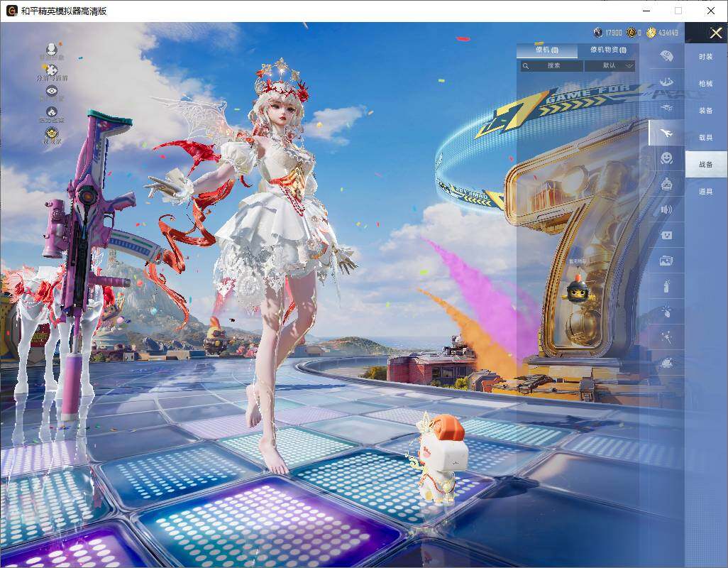Select the airplane category icon
Screen dimensions: 728x568
[667, 133]
